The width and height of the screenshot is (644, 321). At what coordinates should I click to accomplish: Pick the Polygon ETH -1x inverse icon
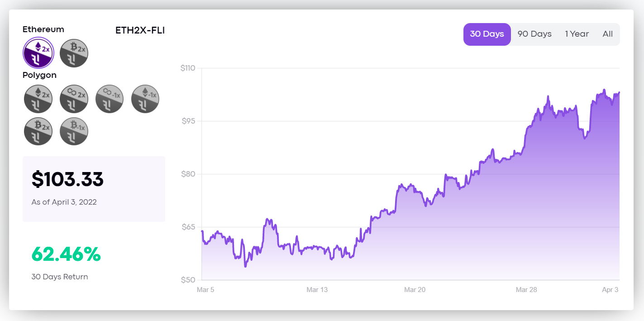145,99
